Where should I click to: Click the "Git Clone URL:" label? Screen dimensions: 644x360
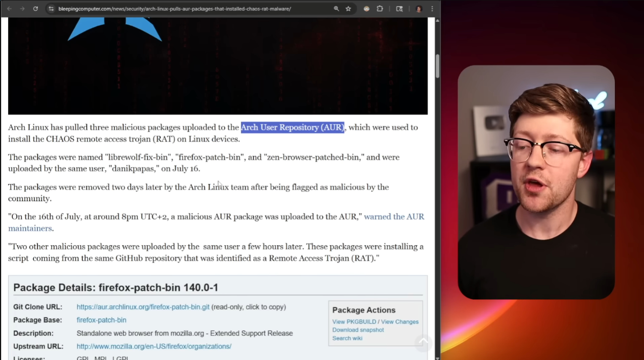tap(38, 307)
